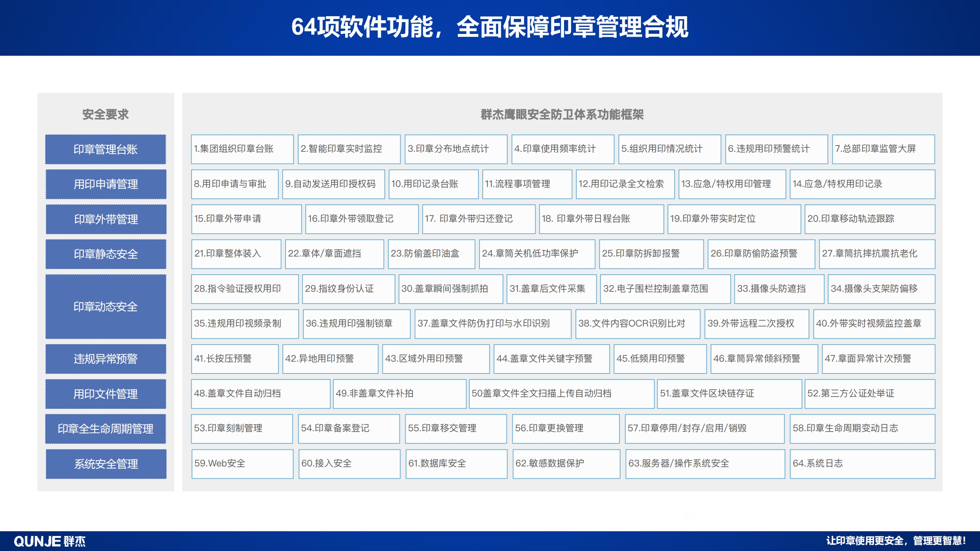The width and height of the screenshot is (980, 551).
Task: Select cell 21.印章整体装入
Action: click(236, 254)
